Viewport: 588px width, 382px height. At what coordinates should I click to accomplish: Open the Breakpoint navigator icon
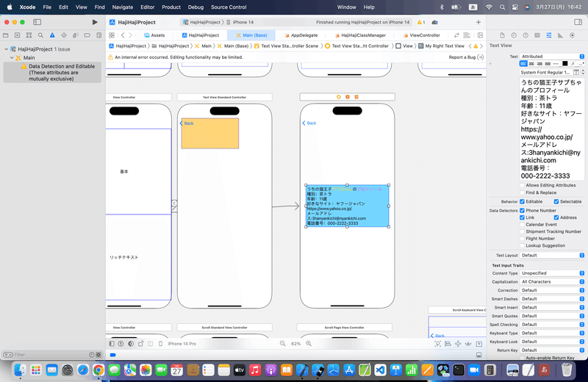[87, 35]
